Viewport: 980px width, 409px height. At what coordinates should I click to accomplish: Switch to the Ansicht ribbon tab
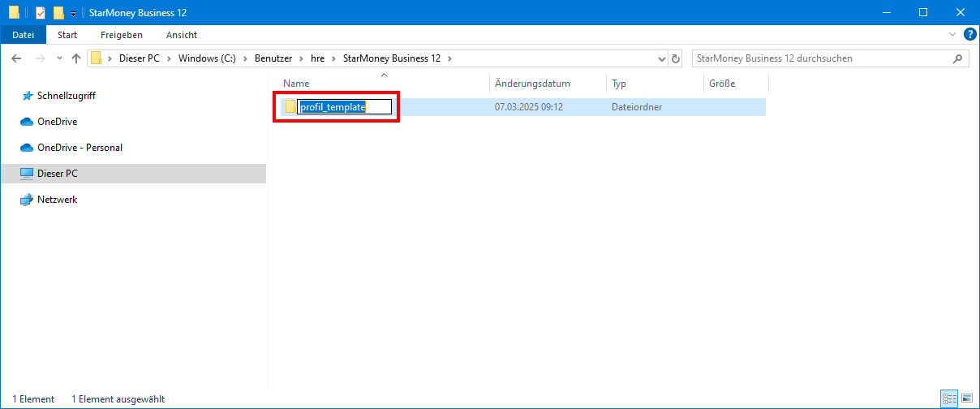coord(182,35)
